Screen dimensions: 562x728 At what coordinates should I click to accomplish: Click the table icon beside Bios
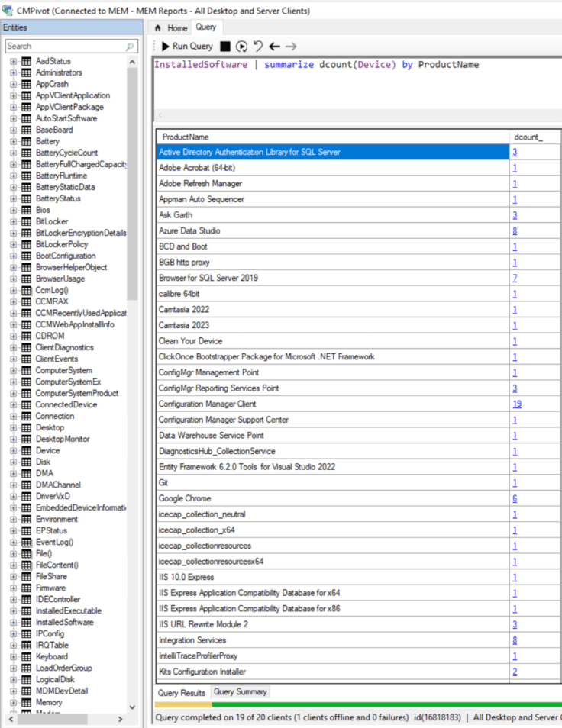(27, 211)
